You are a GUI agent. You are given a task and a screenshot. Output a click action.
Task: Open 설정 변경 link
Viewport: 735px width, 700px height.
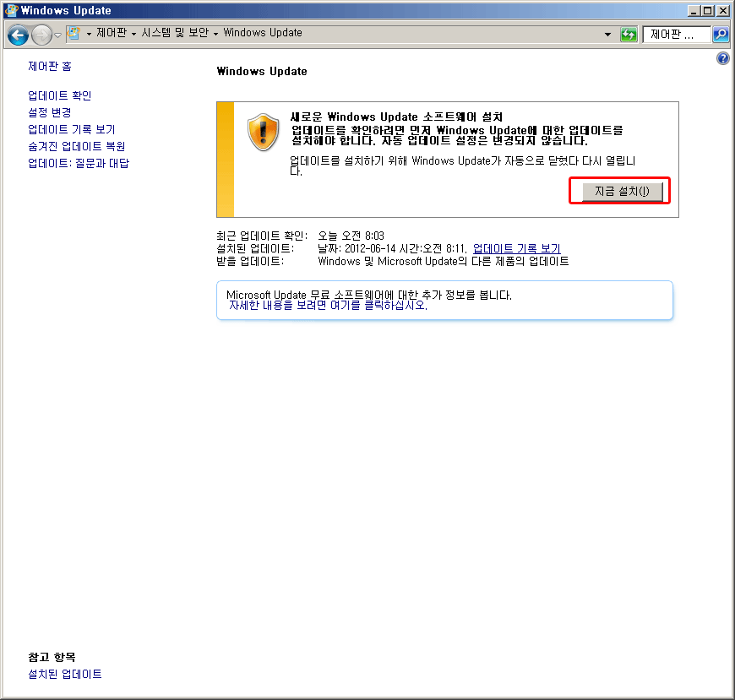tap(49, 112)
